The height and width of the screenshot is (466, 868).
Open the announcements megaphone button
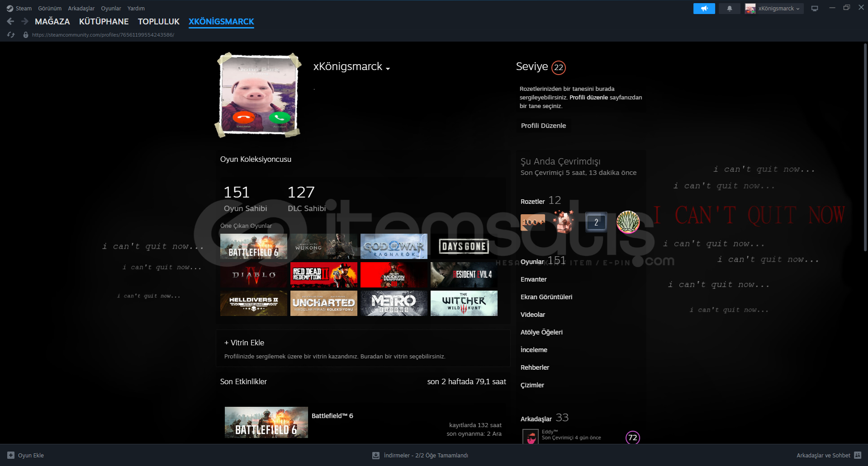click(704, 9)
